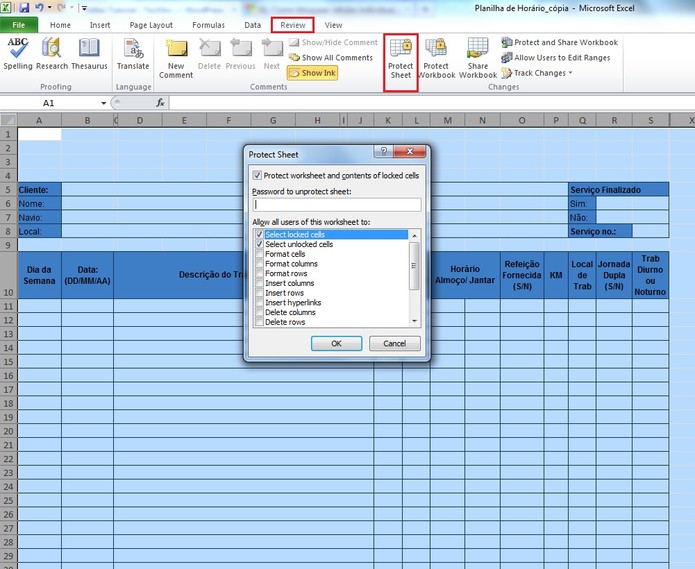Screen dimensions: 695x569
Task: Click the password to unprotect sheet field
Action: [x=337, y=205]
